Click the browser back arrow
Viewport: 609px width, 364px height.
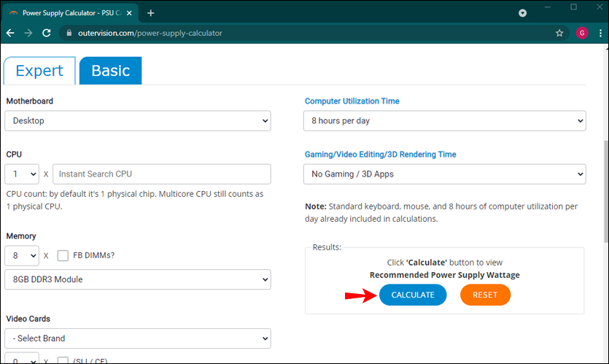[x=10, y=33]
